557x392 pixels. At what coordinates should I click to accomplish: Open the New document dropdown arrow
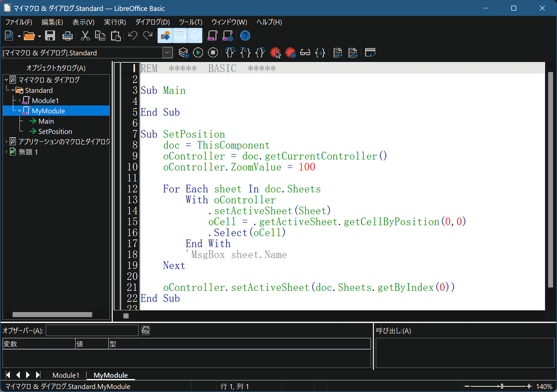(19, 36)
